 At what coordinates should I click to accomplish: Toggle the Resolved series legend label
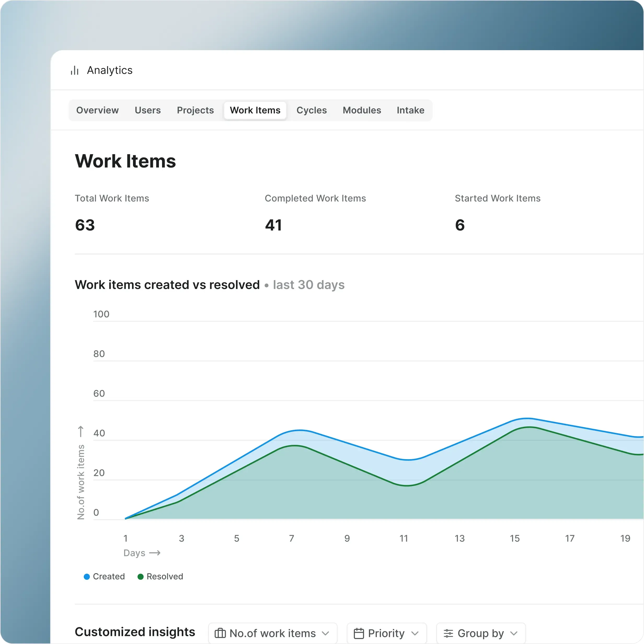click(x=165, y=577)
